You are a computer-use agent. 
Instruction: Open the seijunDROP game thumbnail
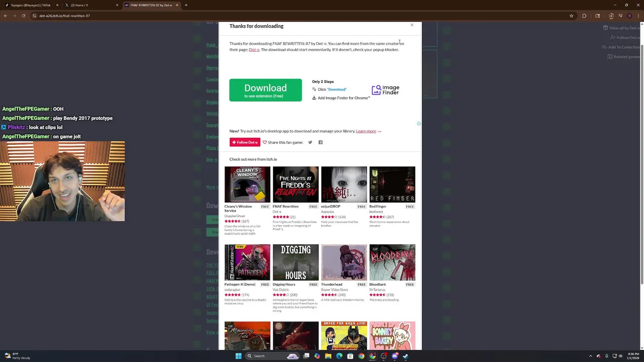click(344, 185)
